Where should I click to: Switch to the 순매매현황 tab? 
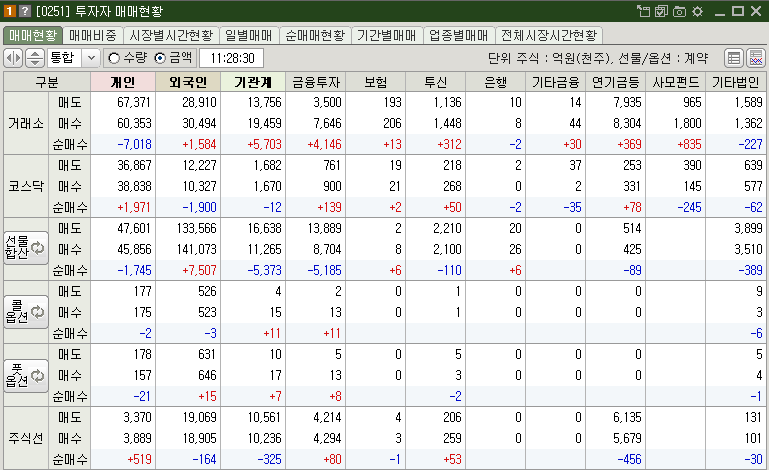tap(315, 35)
